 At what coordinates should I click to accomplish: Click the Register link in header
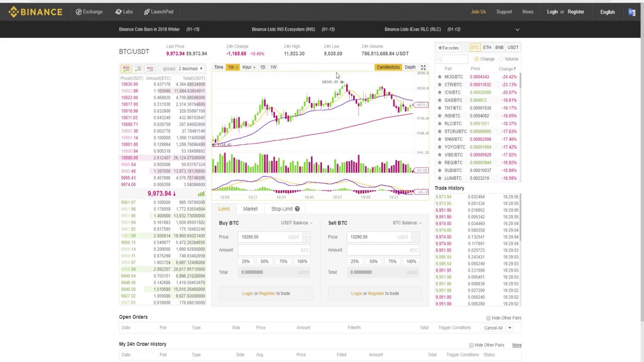tap(576, 12)
